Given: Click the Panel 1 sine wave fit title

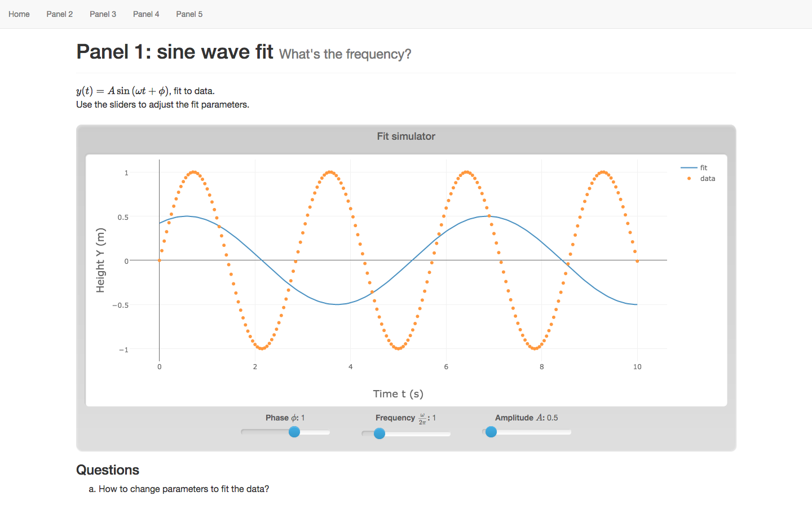Looking at the screenshot, I should [x=175, y=52].
